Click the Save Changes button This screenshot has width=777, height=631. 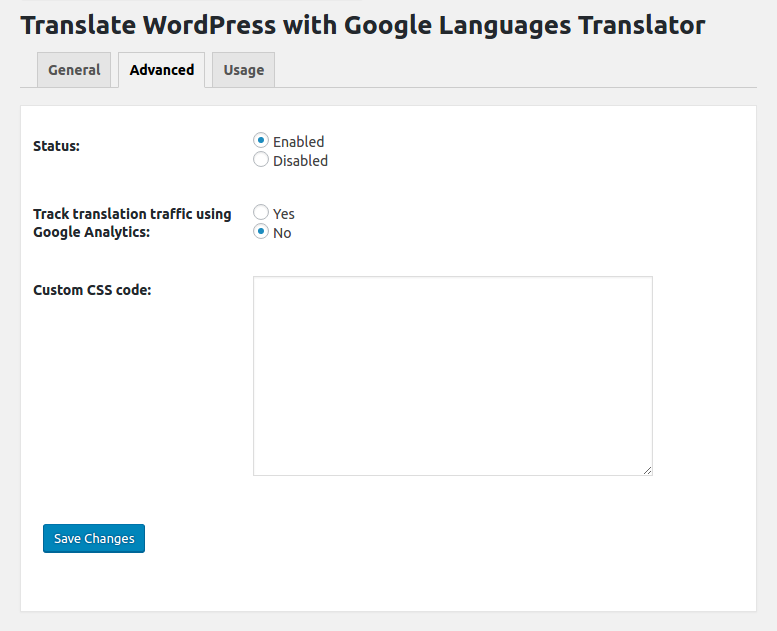[94, 538]
